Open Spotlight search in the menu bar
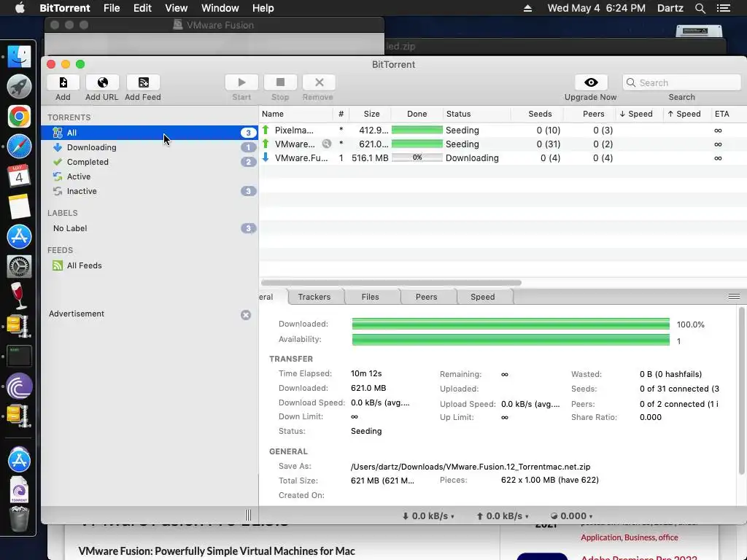Viewport: 747px width, 560px height. [700, 8]
